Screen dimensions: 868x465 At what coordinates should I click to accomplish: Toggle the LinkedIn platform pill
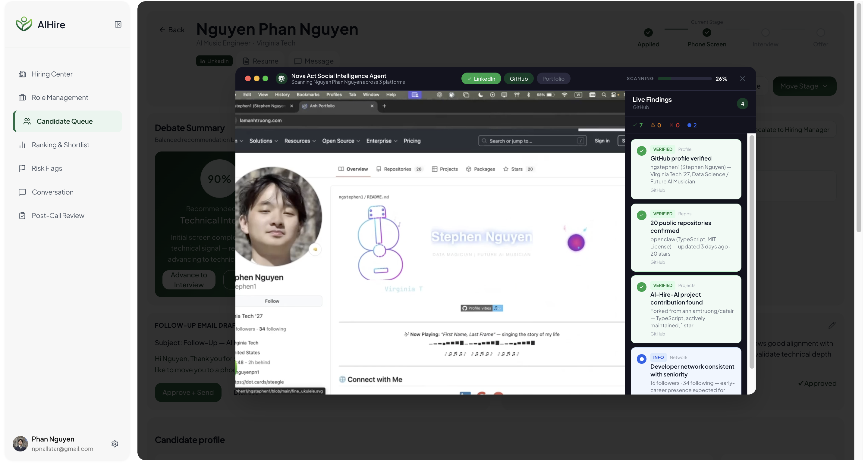481,79
